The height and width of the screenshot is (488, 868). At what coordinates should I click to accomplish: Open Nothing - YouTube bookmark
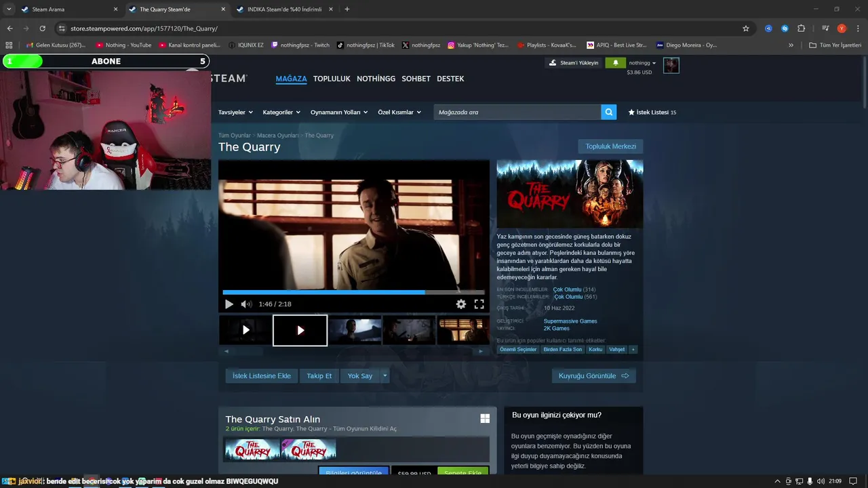pos(123,45)
